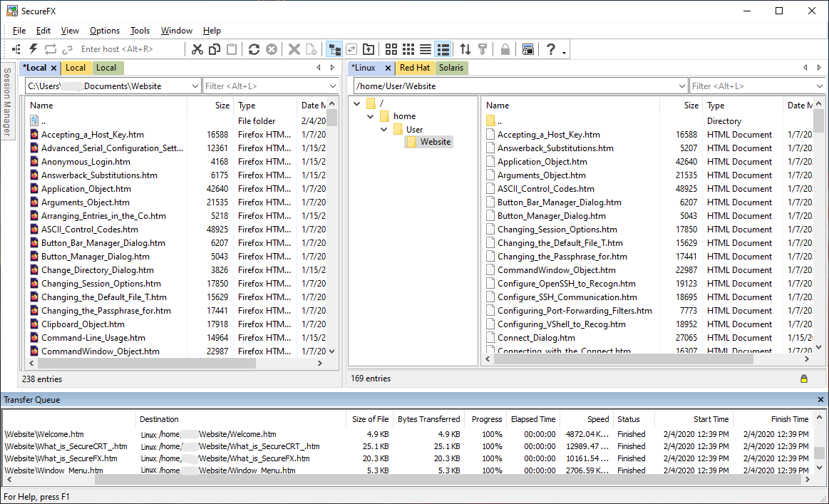Click the yellow lock icon in status bar
The height and width of the screenshot is (504, 829).
[x=803, y=379]
